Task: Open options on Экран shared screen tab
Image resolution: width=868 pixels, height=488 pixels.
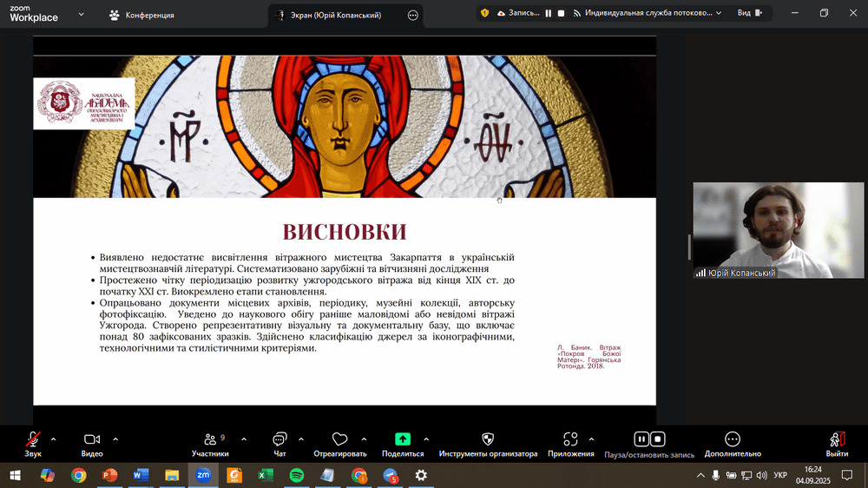Action: [412, 15]
